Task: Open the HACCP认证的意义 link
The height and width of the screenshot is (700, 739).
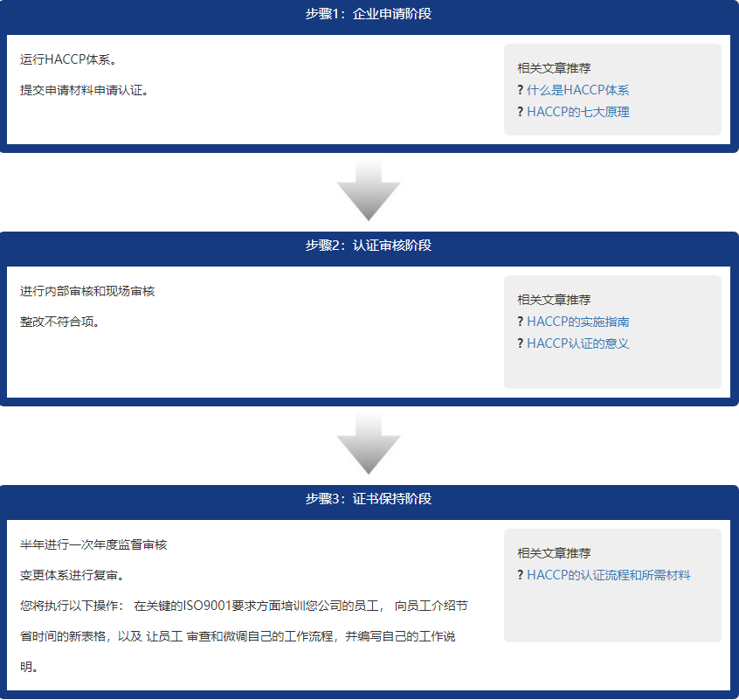Action: 577,343
